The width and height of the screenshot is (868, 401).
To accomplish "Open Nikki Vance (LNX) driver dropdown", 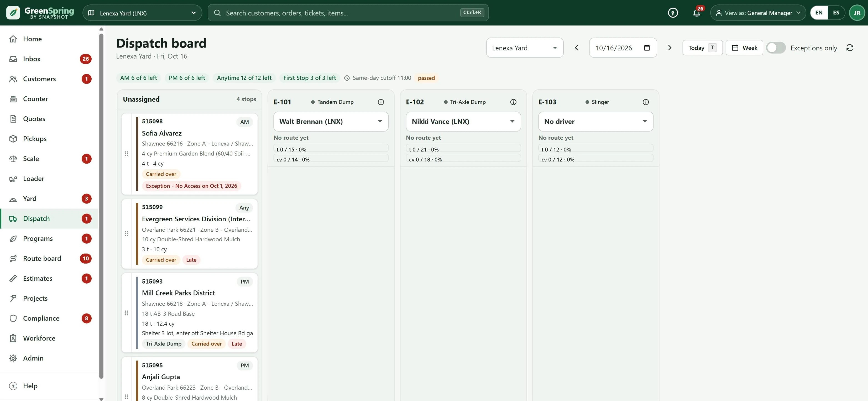I will 463,121.
